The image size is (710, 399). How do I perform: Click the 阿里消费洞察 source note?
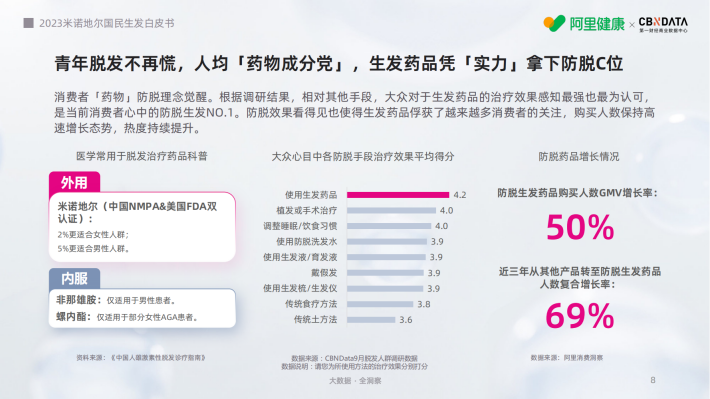point(566,358)
